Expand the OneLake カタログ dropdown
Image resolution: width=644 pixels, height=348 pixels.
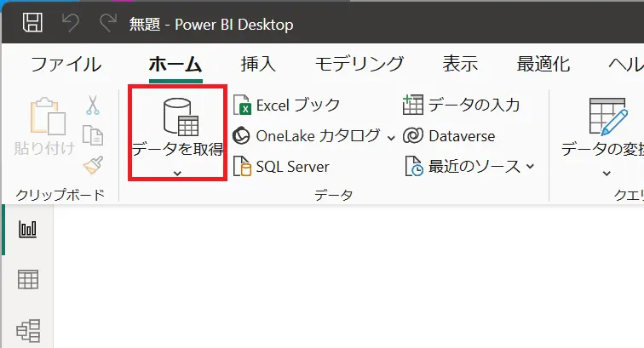coord(391,136)
